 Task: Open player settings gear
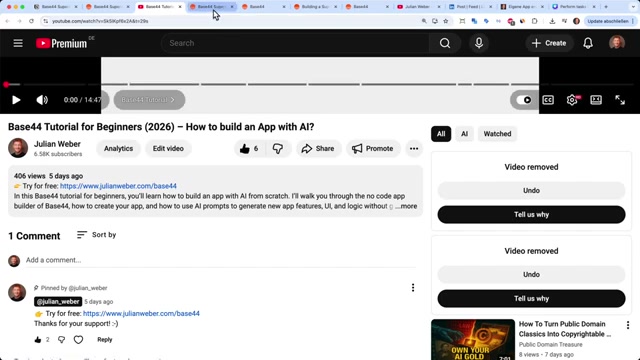pos(572,100)
